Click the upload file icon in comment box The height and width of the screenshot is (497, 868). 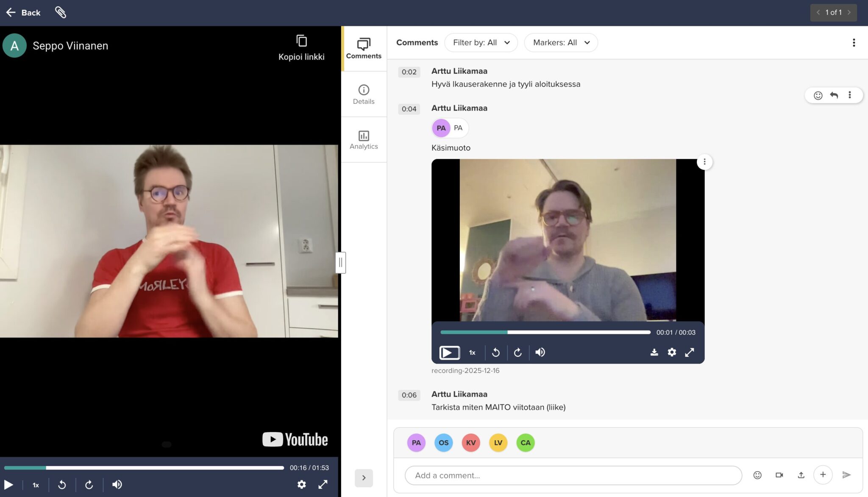pos(801,475)
